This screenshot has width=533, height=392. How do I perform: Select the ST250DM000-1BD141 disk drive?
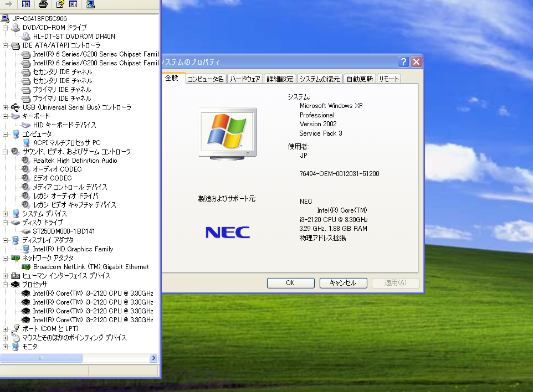pyautogui.click(x=64, y=231)
